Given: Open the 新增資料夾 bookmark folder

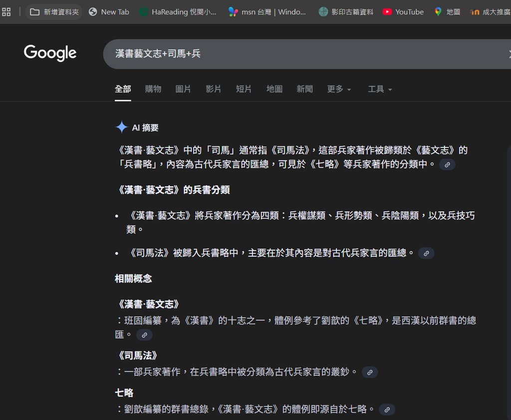Looking at the screenshot, I should click(x=54, y=11).
